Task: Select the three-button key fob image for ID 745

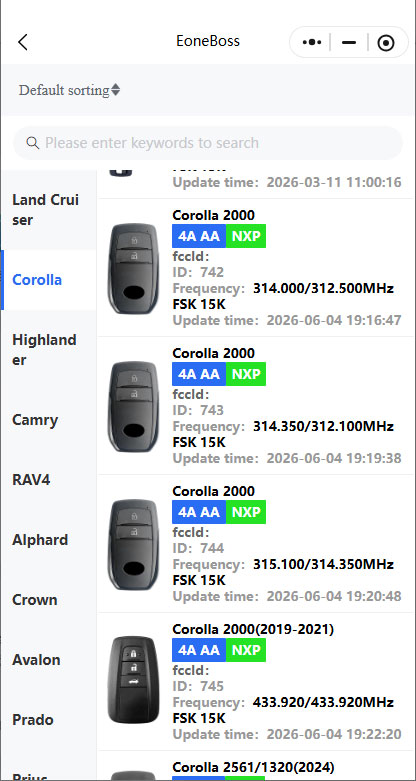Action: (x=134, y=681)
